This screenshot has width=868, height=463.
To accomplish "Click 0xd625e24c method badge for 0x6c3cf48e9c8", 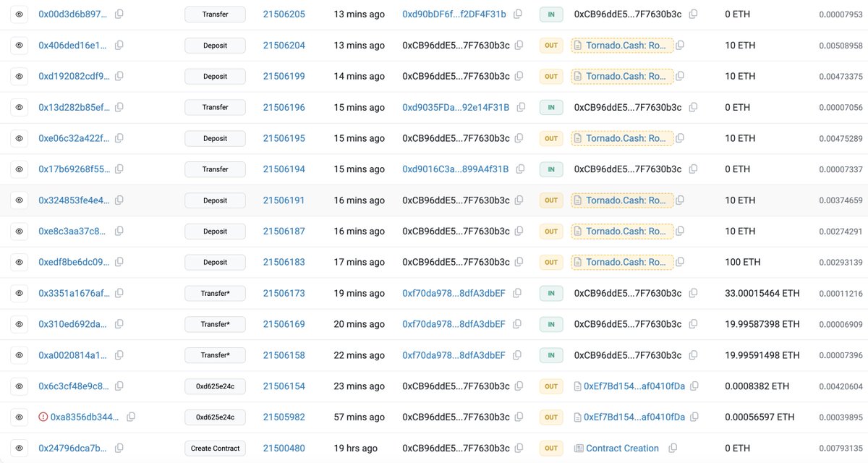I will pyautogui.click(x=215, y=386).
